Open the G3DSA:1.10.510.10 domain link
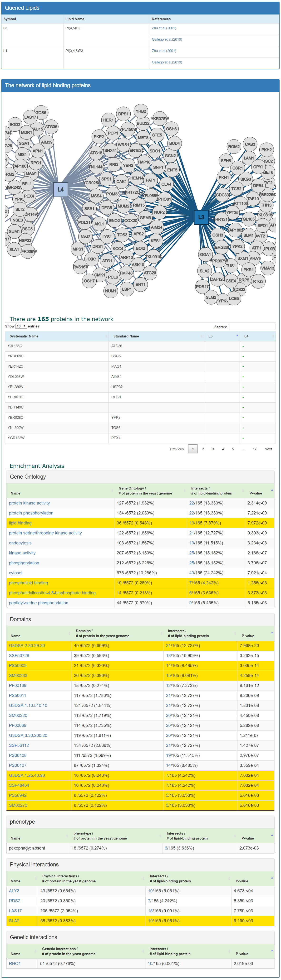The width and height of the screenshot is (281, 980). [x=28, y=705]
